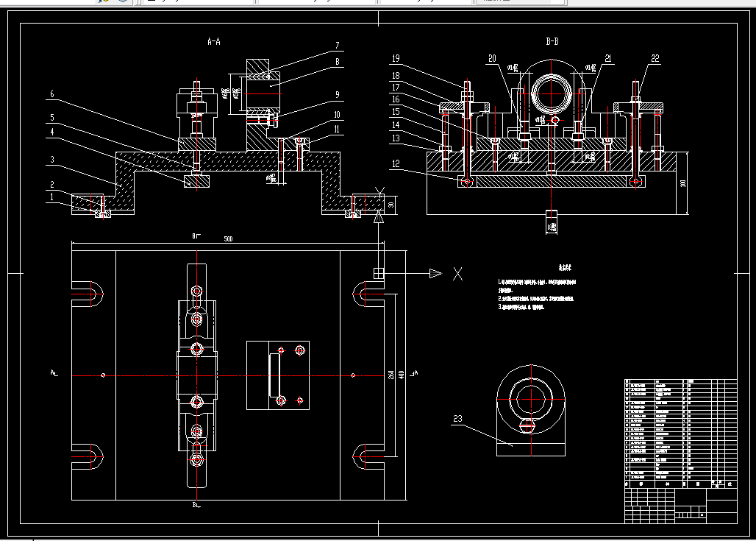Select part callout number 9

point(338,95)
